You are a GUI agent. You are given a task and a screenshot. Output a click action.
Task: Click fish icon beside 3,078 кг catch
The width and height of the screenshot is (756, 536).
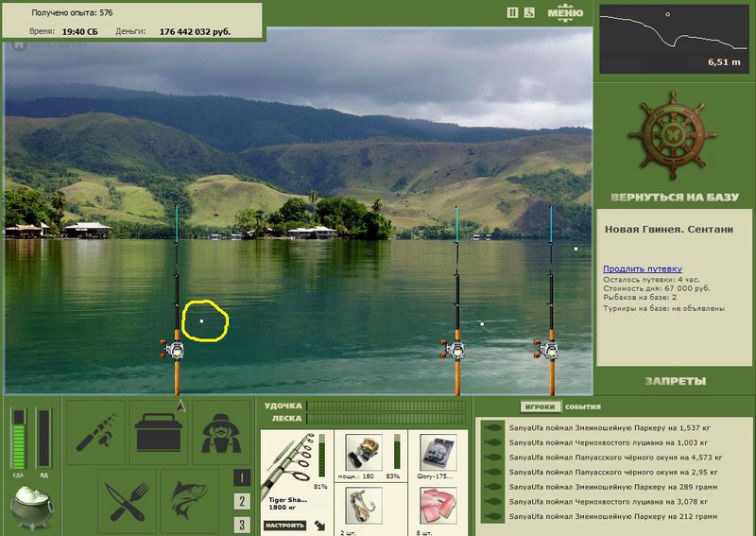(x=492, y=502)
